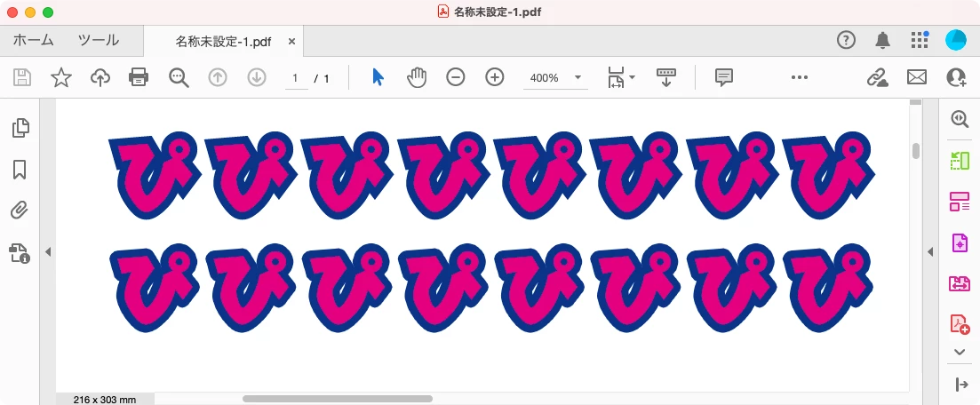Open the fit page options dropdown
This screenshot has width=980, height=405.
pos(621,77)
